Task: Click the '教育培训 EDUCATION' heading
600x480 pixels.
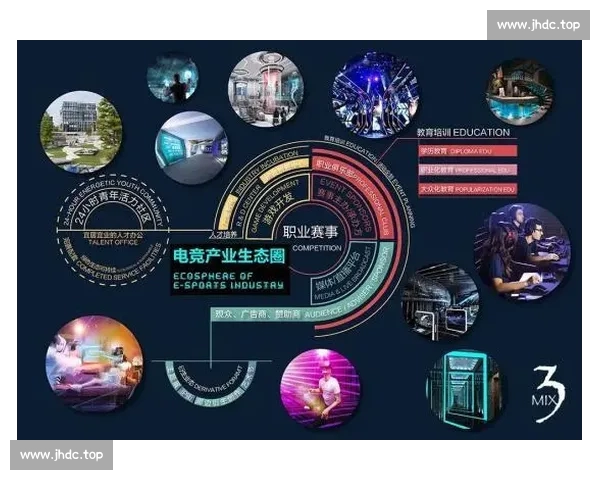Action: 463,132
